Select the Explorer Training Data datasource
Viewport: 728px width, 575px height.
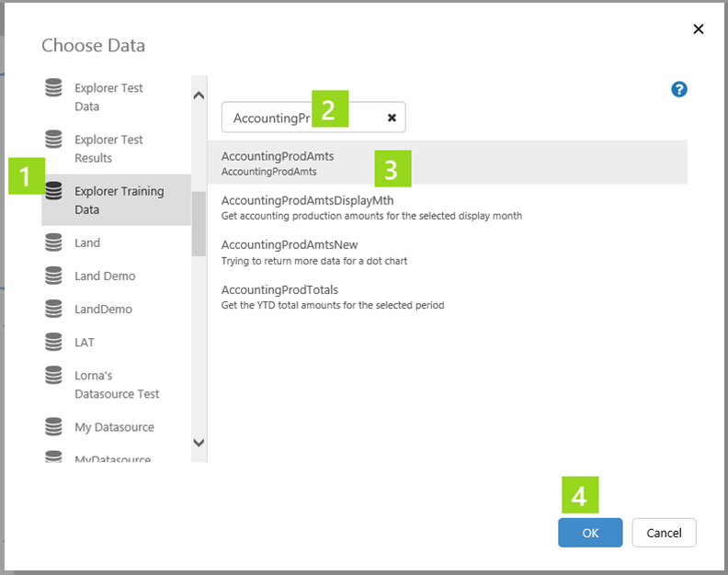point(119,200)
